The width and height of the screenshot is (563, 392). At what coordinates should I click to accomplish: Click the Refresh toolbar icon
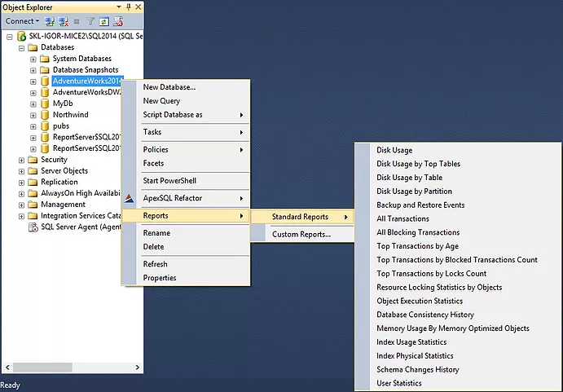click(103, 22)
